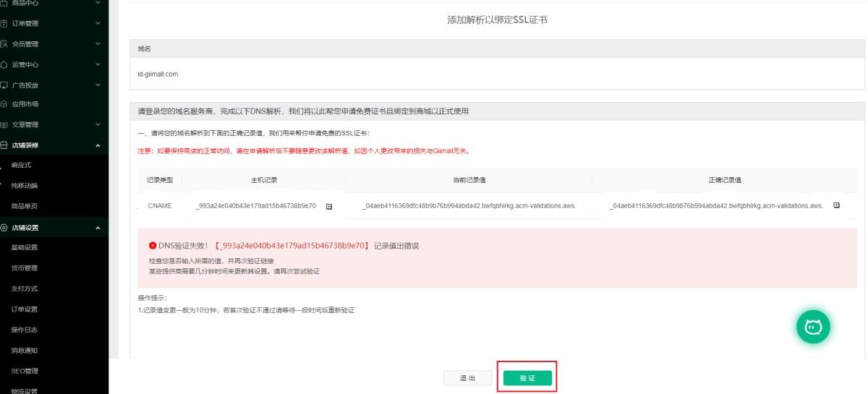Click the domain id-giimall.com text

[x=158, y=74]
